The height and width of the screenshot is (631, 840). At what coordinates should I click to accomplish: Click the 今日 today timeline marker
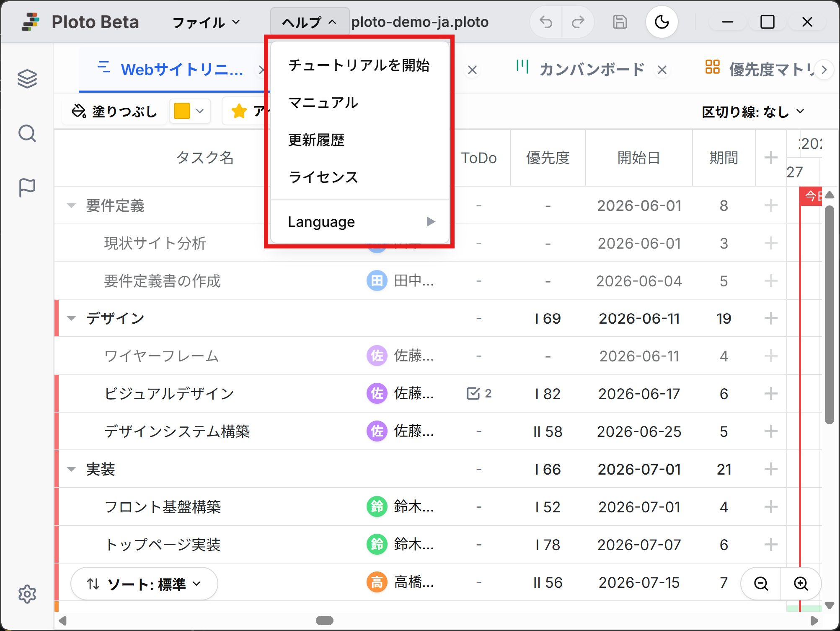[x=811, y=196]
